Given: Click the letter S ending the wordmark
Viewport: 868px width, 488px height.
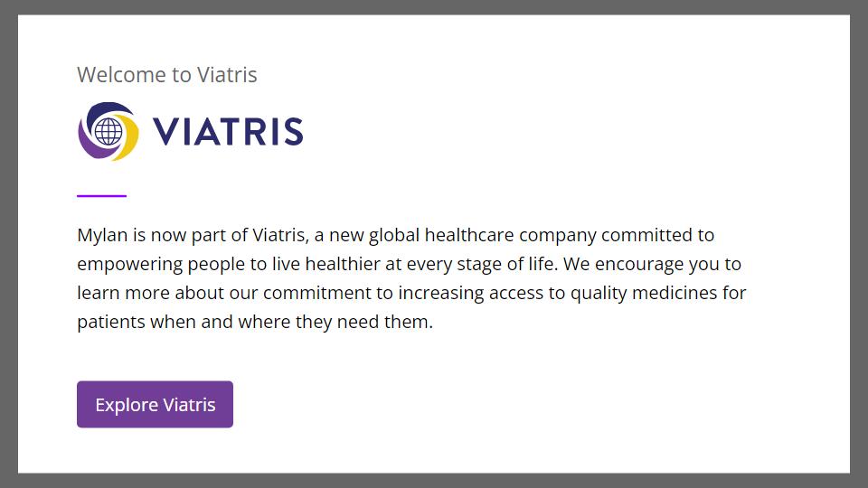Looking at the screenshot, I should click(291, 132).
